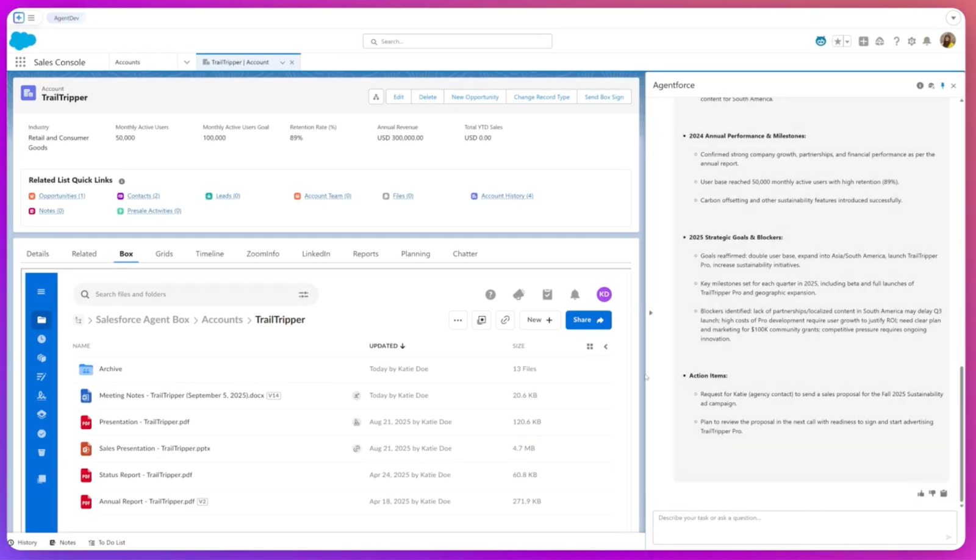Open the favorites list dropdown arrow
976x560 pixels.
(847, 41)
